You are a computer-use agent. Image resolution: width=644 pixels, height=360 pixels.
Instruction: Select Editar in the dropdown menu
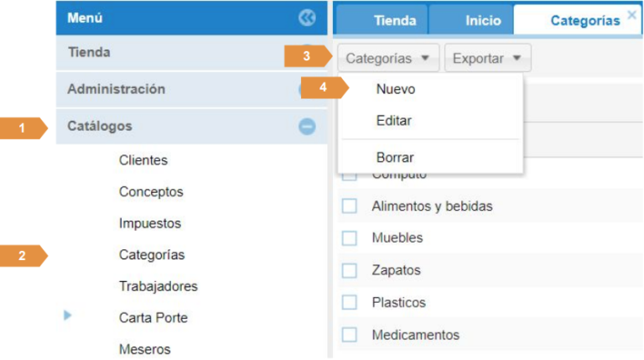pyautogui.click(x=394, y=121)
